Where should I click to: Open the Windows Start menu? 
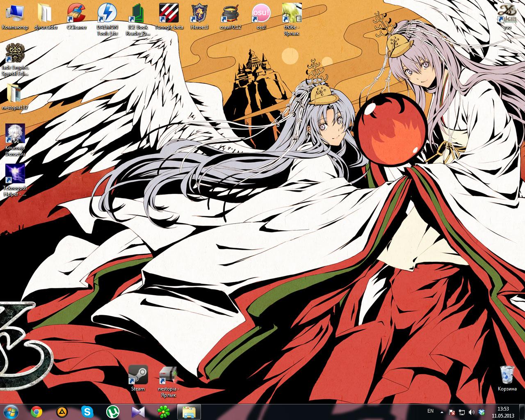point(11,411)
